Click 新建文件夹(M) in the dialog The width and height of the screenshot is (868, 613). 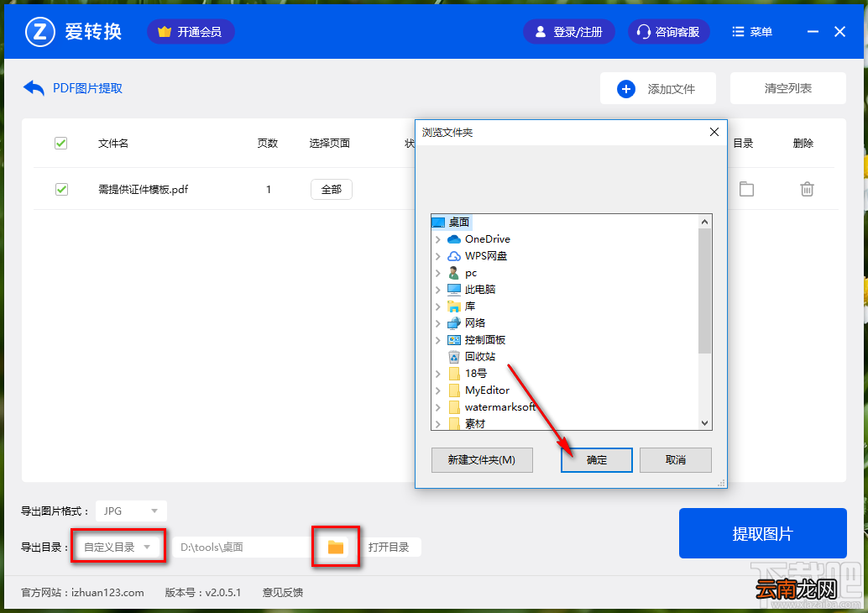coord(482,460)
